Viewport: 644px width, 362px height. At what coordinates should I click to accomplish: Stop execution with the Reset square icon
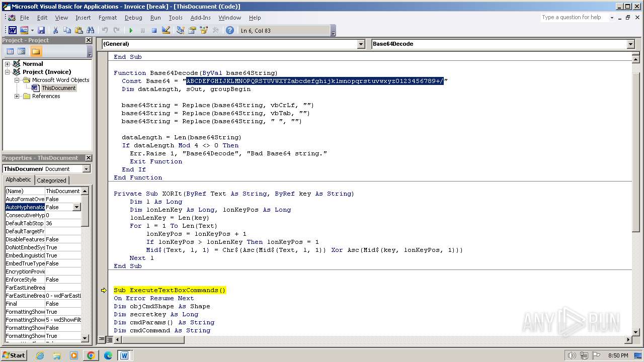pos(154,31)
